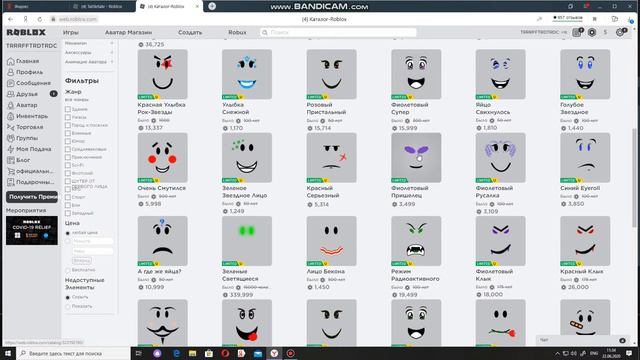640x360 pixels.
Task: Open Инвентарь in the sidebar
Action: (27, 116)
